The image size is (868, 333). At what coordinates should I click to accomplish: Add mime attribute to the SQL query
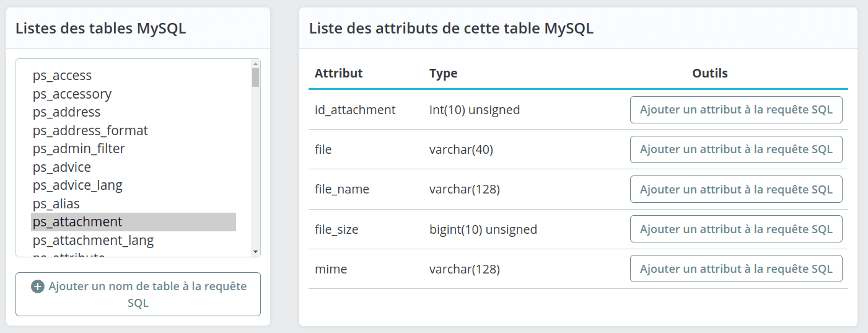[735, 269]
